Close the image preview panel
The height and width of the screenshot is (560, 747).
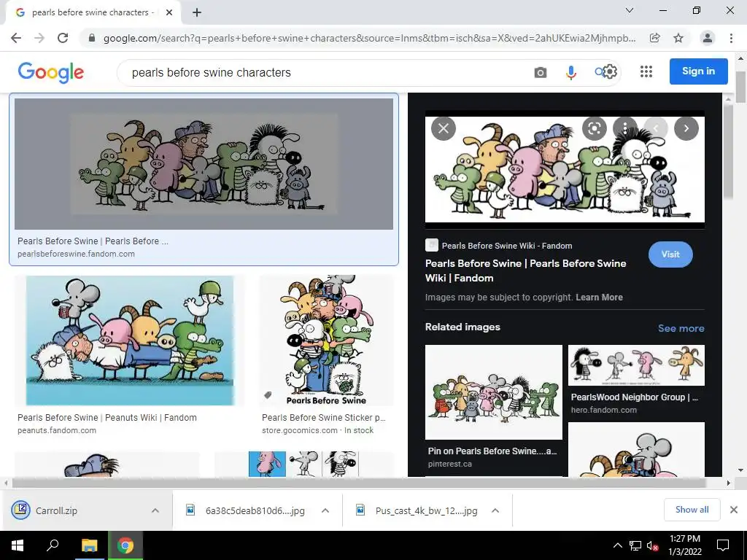444,128
